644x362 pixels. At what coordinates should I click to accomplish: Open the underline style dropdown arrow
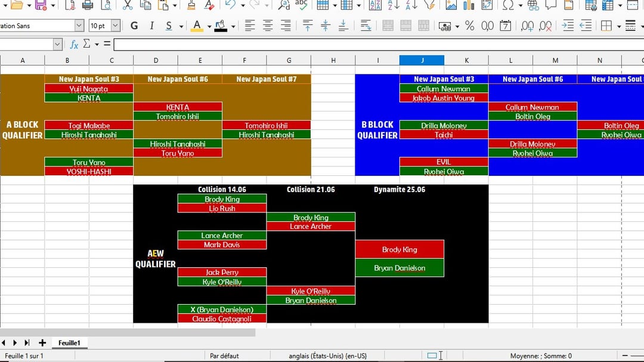coord(181,27)
